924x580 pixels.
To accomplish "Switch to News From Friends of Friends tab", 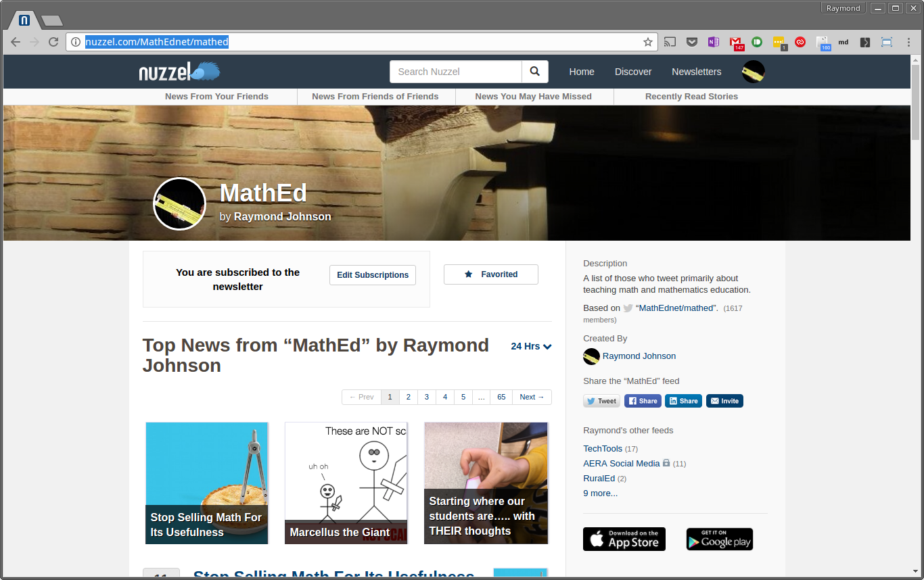I will coord(375,97).
